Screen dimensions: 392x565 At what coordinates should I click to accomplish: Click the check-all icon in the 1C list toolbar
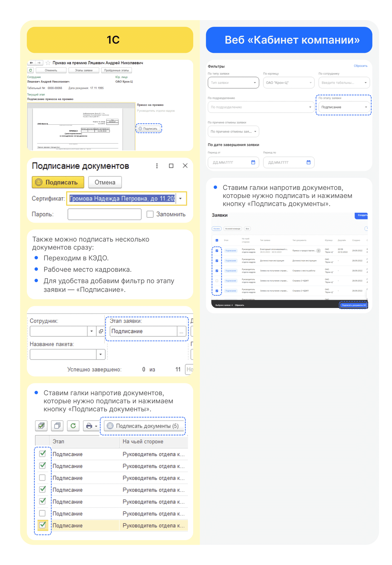coord(41,426)
